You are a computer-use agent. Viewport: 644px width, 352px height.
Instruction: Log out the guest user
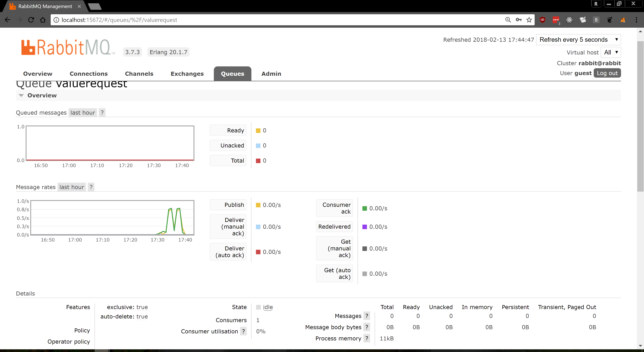point(607,73)
